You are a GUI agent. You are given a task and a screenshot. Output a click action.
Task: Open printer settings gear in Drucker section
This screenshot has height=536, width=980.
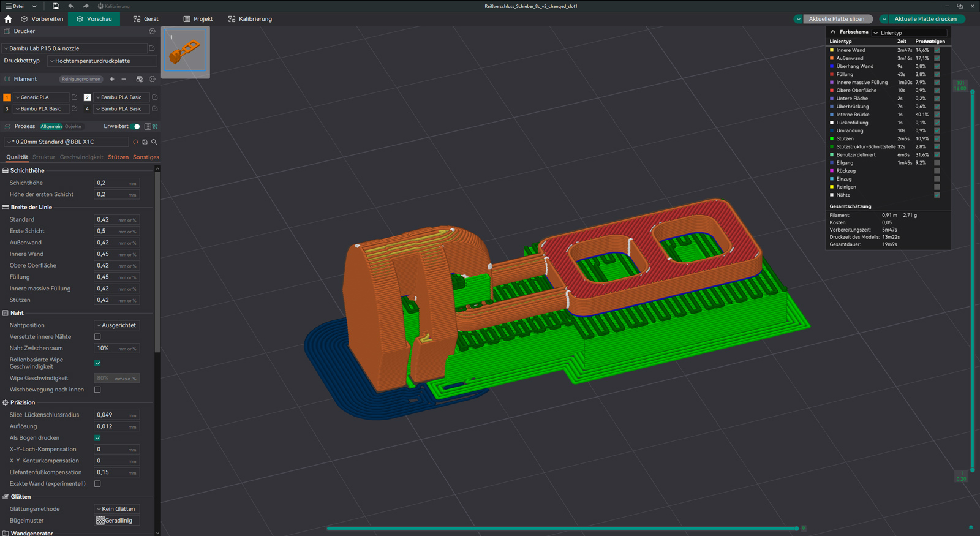152,31
